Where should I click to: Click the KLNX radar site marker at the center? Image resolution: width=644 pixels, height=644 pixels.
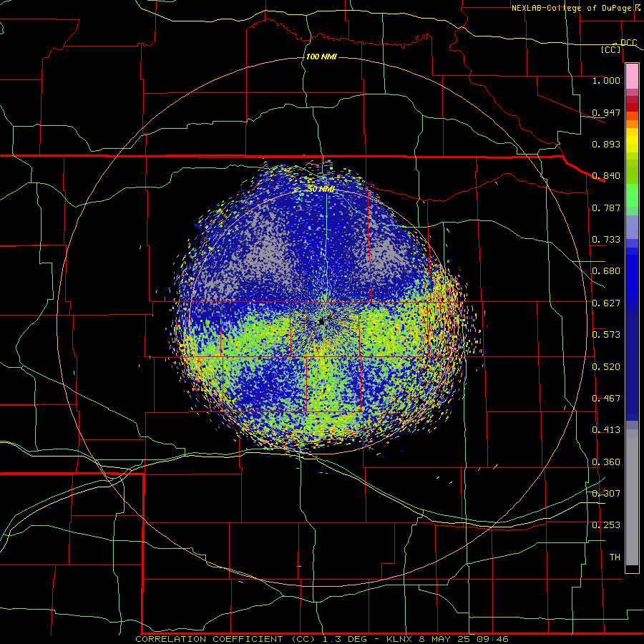click(321, 322)
